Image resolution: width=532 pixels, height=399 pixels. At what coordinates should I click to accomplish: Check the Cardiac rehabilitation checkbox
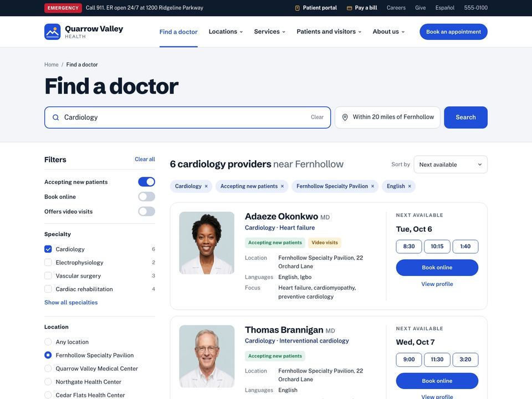click(x=48, y=289)
